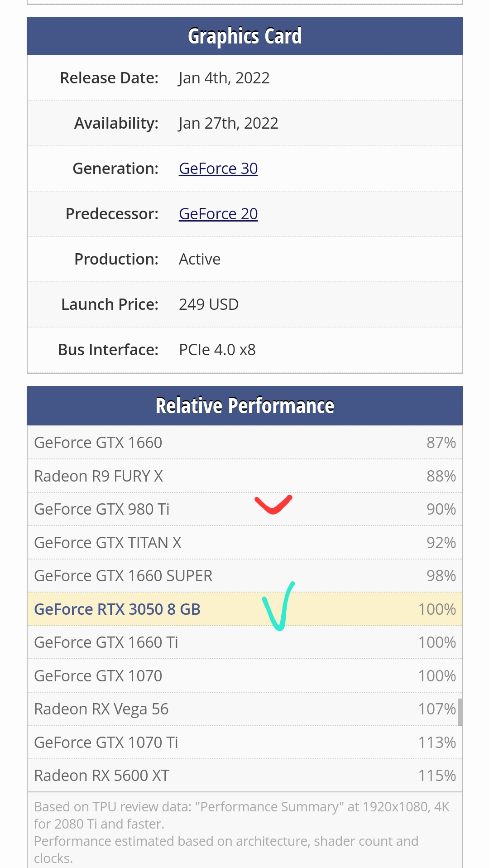Click the Graphics Card section header

[244, 36]
